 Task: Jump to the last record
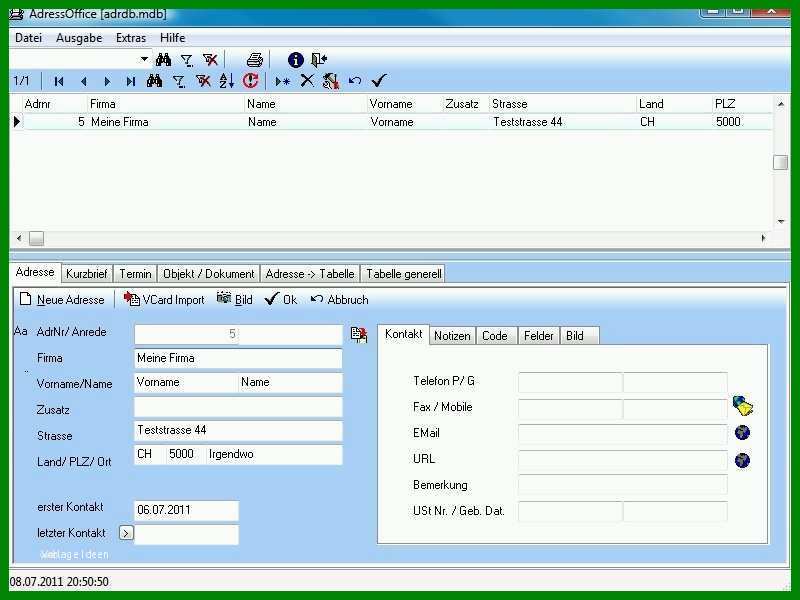click(x=131, y=81)
